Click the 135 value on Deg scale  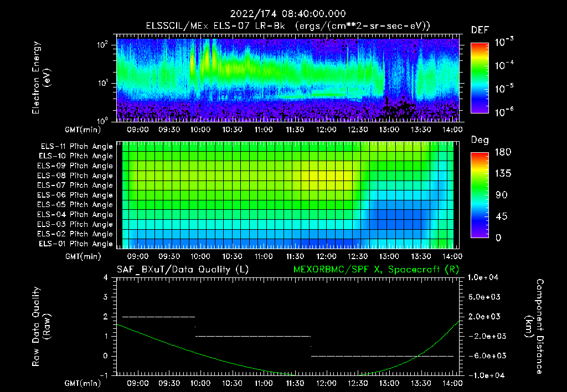[x=503, y=174]
